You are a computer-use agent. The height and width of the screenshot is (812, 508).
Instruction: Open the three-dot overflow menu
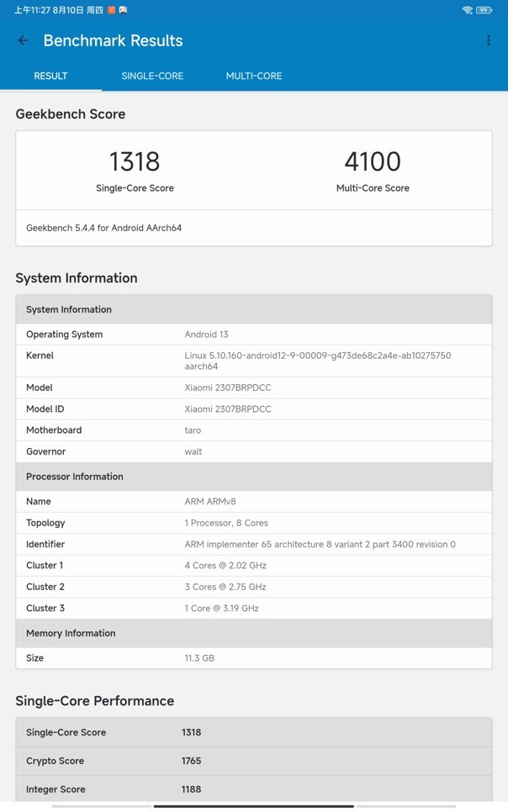(488, 40)
